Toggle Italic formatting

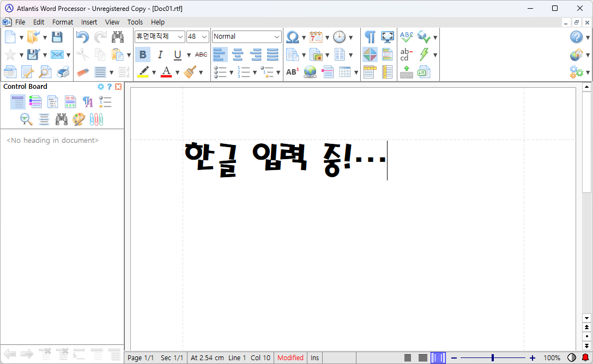160,54
